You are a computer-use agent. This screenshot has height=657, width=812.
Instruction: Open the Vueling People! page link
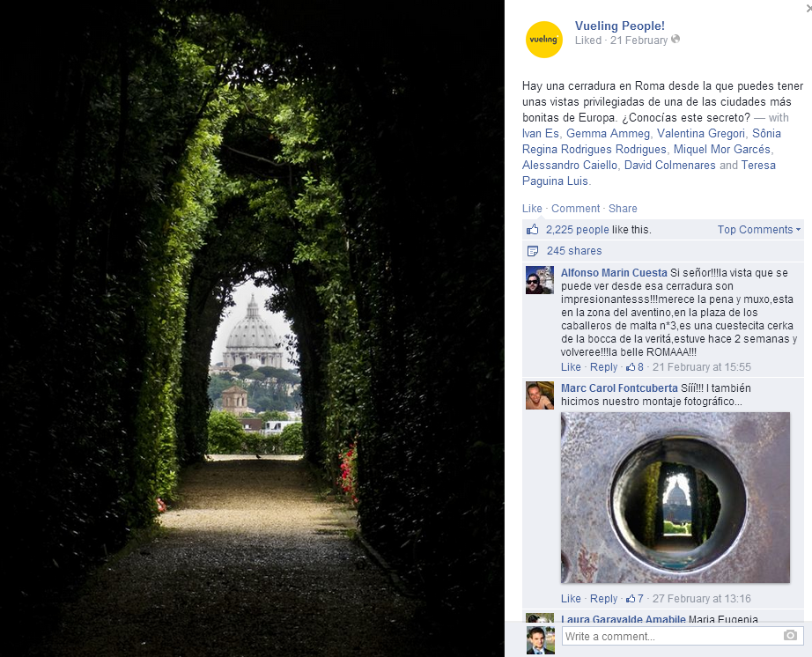click(x=619, y=26)
